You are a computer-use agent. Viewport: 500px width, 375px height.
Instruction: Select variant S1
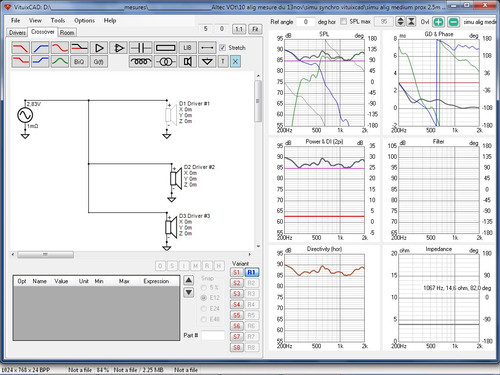(237, 272)
